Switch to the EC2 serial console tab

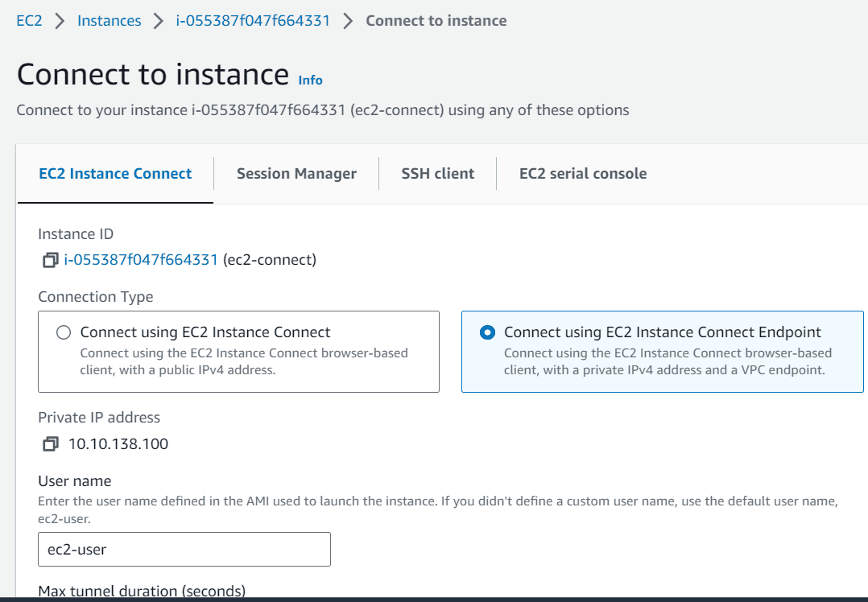(x=583, y=174)
